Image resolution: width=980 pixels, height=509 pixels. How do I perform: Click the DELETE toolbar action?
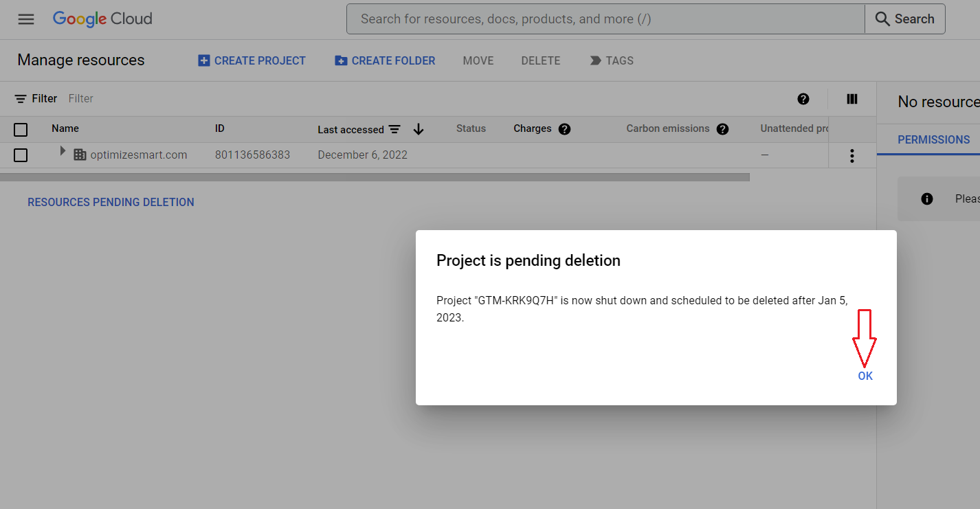pos(541,60)
